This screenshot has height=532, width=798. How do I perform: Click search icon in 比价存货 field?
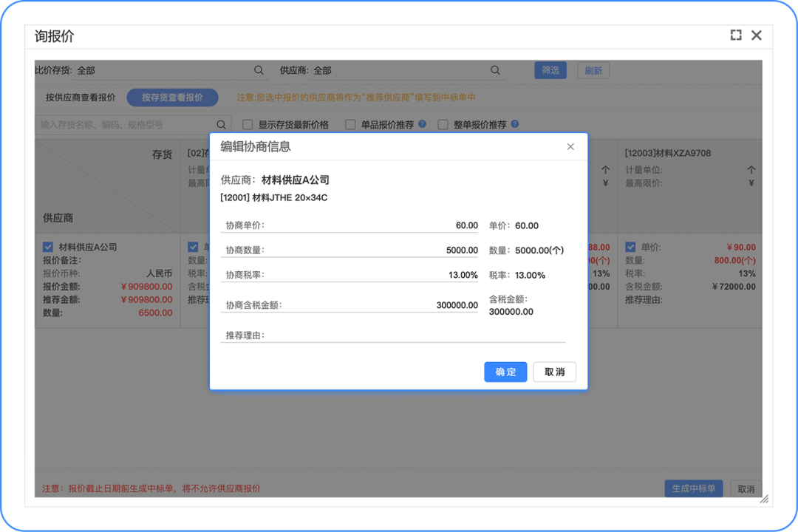[x=259, y=70]
